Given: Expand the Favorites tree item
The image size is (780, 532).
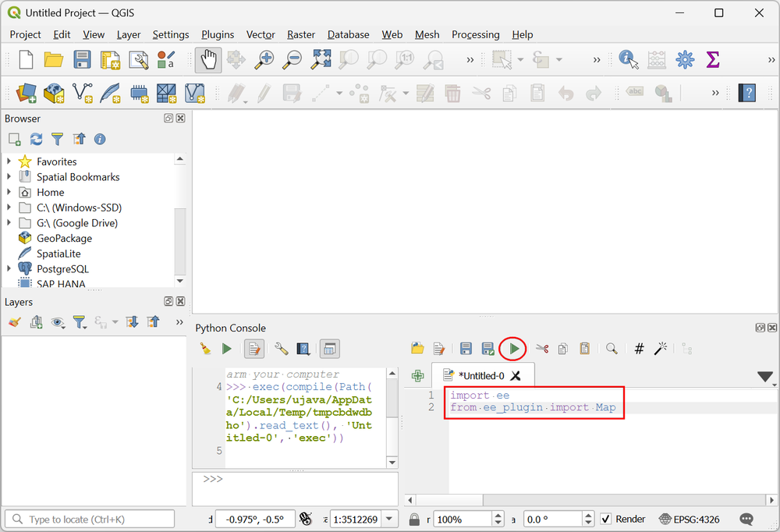Looking at the screenshot, I should pyautogui.click(x=9, y=161).
